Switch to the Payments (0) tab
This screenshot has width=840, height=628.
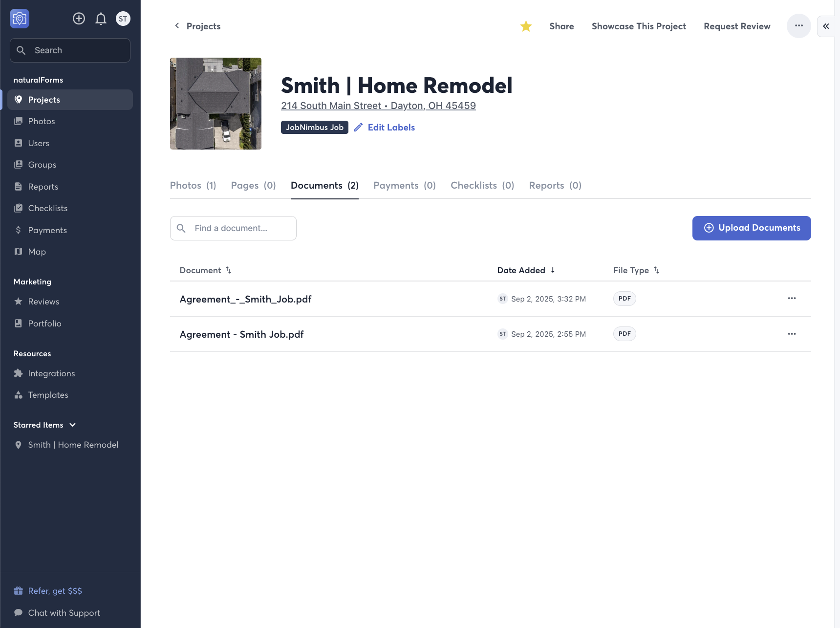[x=405, y=185]
